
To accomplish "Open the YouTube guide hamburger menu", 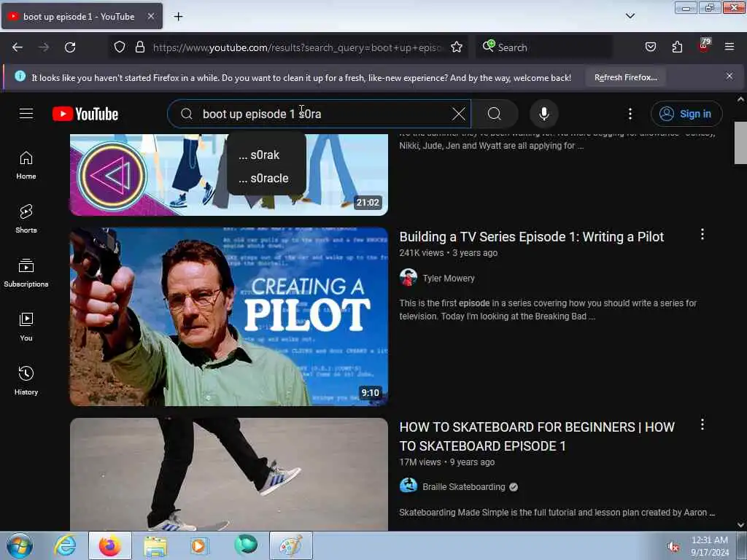I will tap(26, 114).
